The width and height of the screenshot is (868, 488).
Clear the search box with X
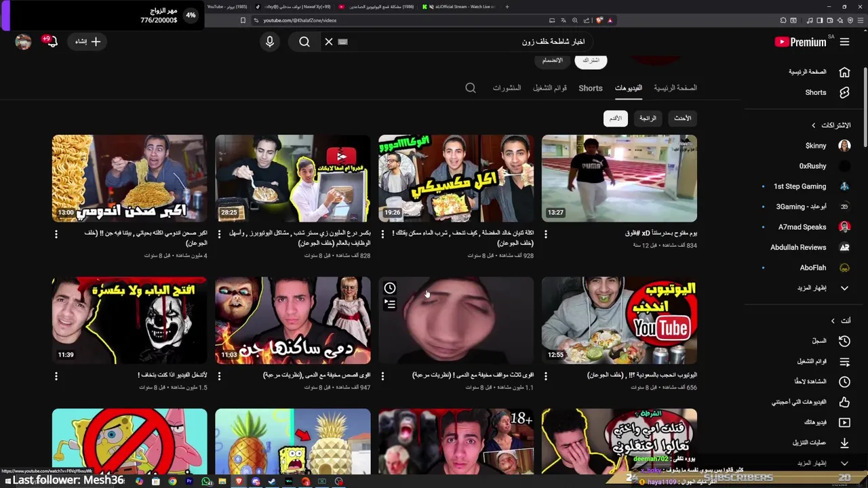[x=329, y=42]
